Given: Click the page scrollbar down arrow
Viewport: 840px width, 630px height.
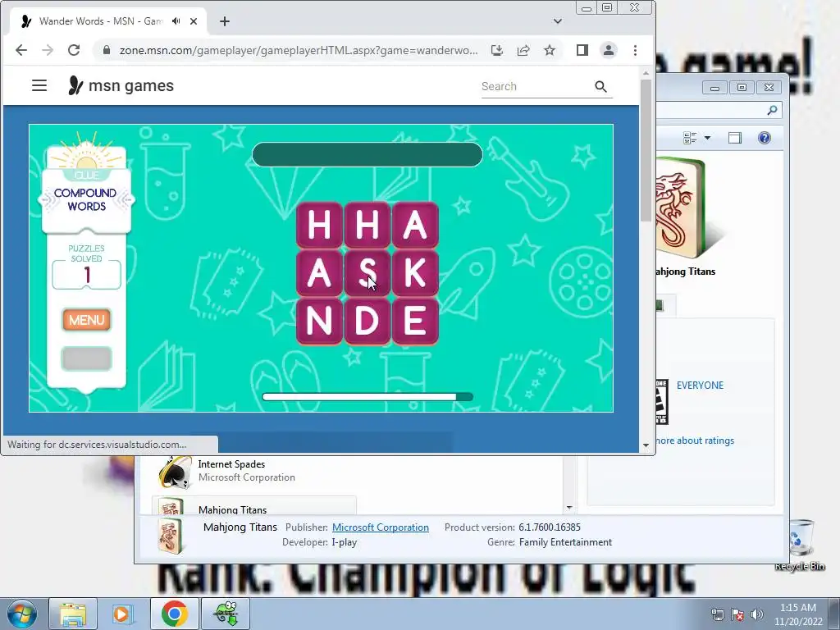Looking at the screenshot, I should pyautogui.click(x=646, y=445).
